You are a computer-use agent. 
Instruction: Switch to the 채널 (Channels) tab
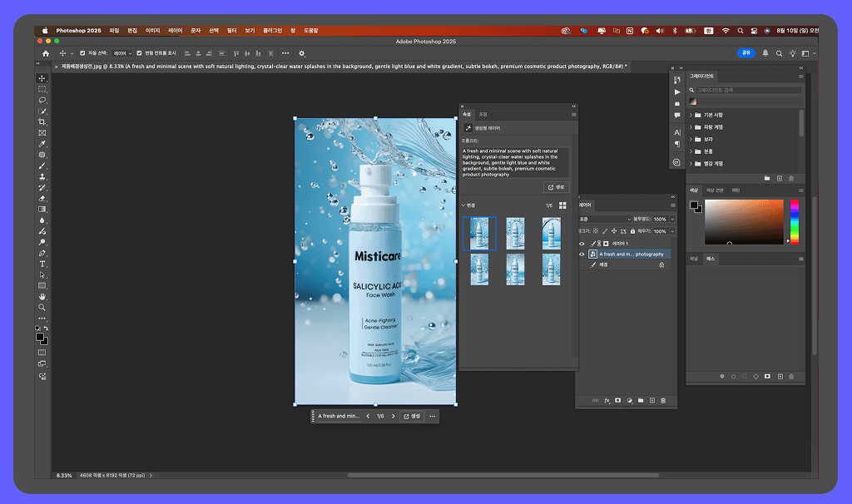tap(694, 259)
